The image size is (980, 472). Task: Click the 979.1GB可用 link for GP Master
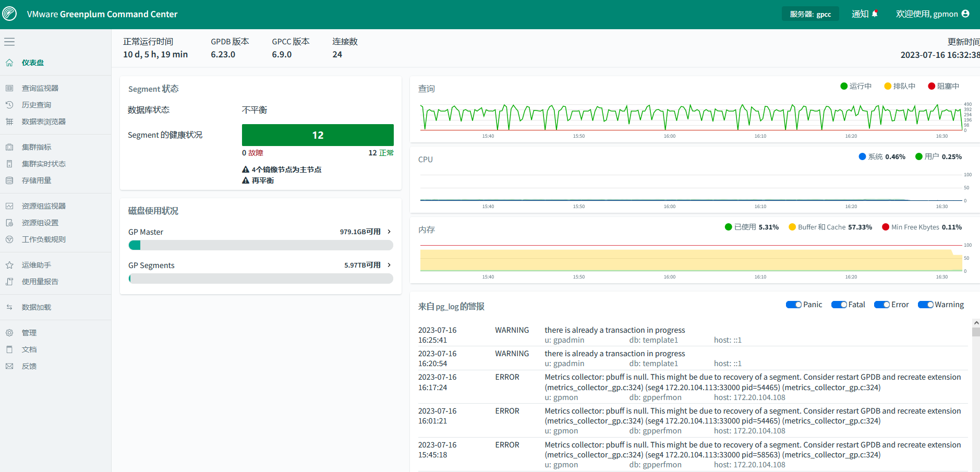tap(360, 232)
